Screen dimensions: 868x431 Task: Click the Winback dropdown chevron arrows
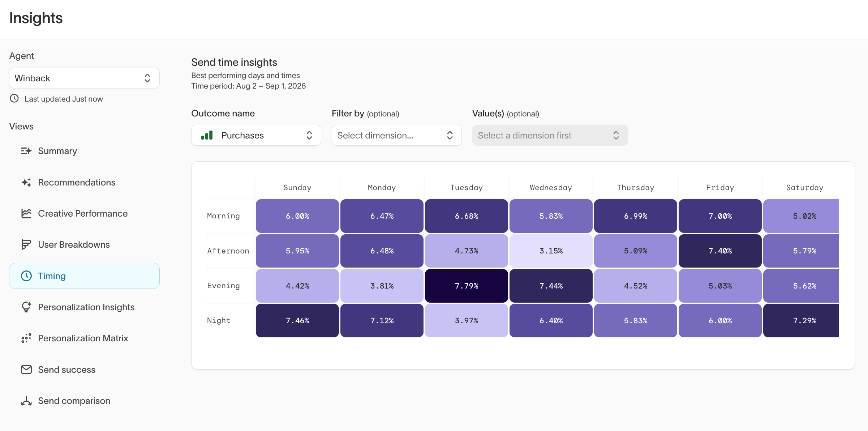point(147,78)
